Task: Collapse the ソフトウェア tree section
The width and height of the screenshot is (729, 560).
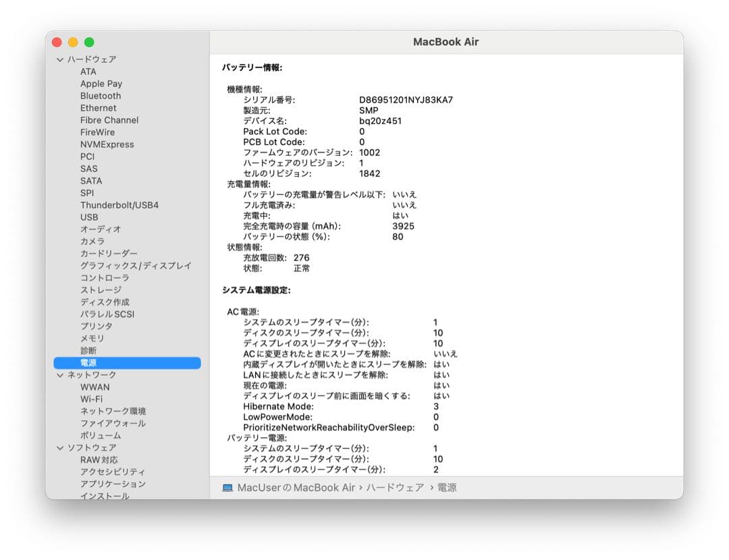Action: 59,447
